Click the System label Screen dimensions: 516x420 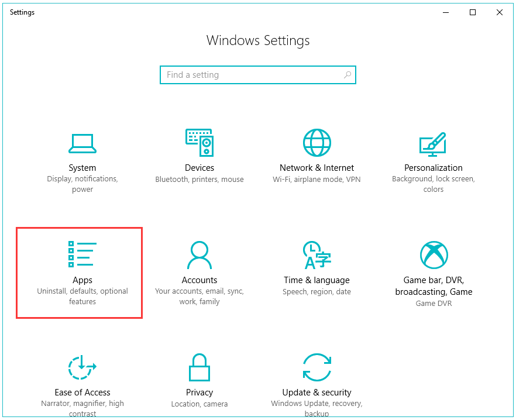click(82, 168)
